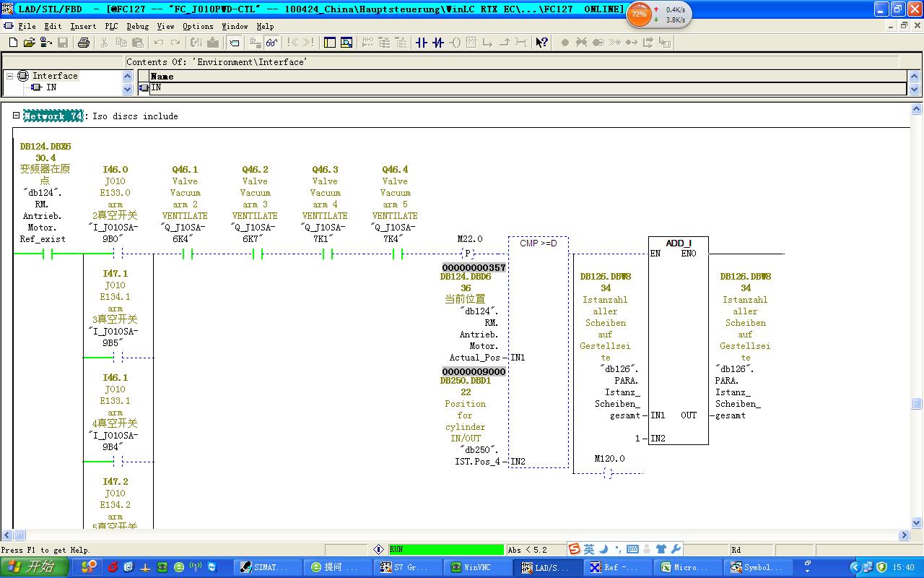Insert a normally open contact
Viewport: 924px width, 578px height.
coord(422,43)
